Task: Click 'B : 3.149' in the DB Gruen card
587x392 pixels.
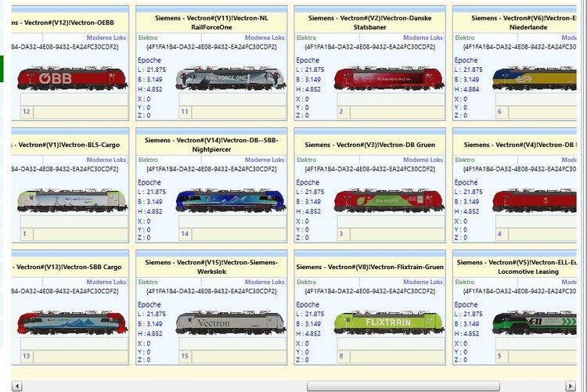Action: click(308, 201)
